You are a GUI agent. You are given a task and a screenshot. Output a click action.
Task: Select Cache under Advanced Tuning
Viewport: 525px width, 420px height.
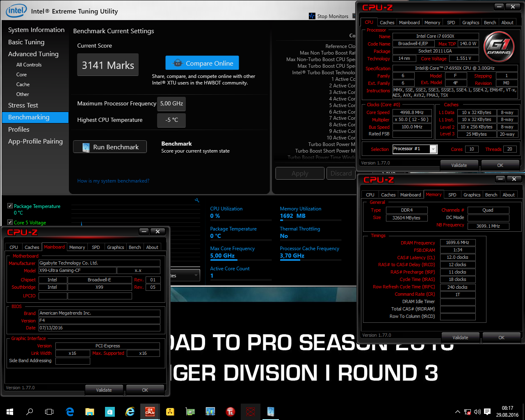23,84
